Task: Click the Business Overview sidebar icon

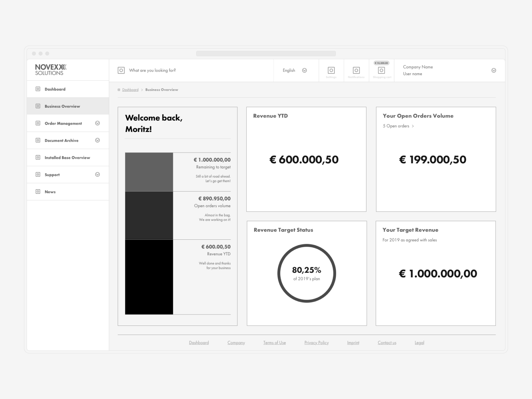Action: click(38, 106)
